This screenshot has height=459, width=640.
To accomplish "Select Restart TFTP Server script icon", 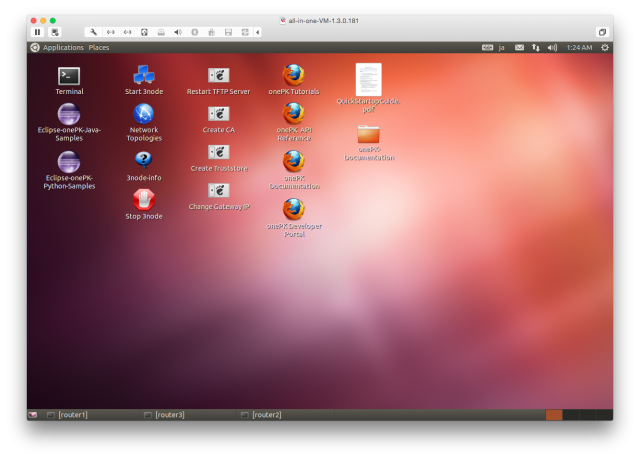I will (x=219, y=75).
